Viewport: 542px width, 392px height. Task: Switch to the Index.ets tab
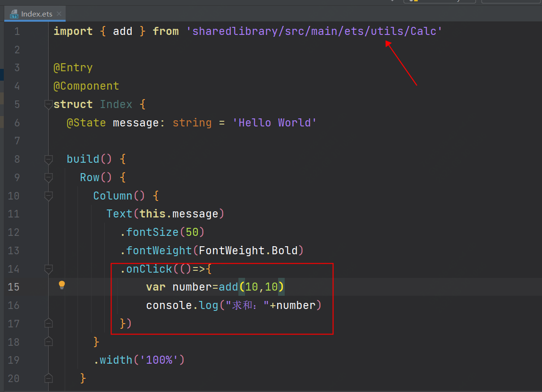coord(36,14)
